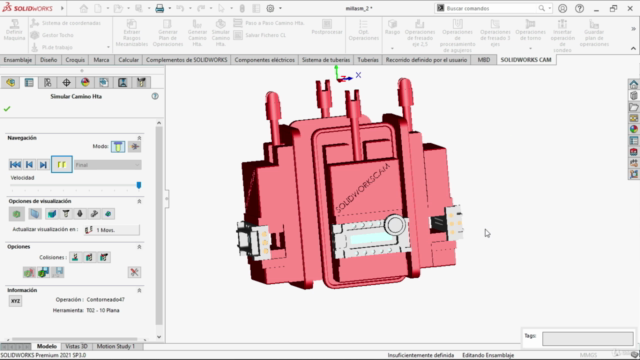The height and width of the screenshot is (360, 640).
Task: Collapse the Información section
Action: 139,290
